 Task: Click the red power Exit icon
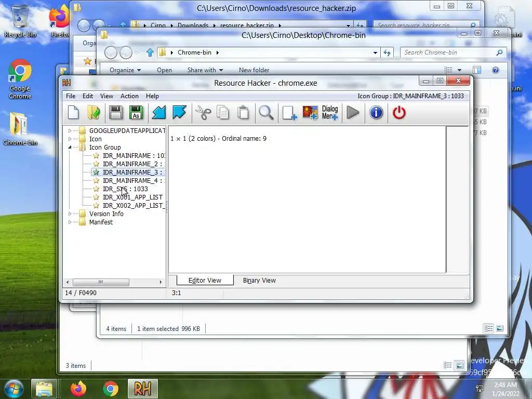click(399, 113)
